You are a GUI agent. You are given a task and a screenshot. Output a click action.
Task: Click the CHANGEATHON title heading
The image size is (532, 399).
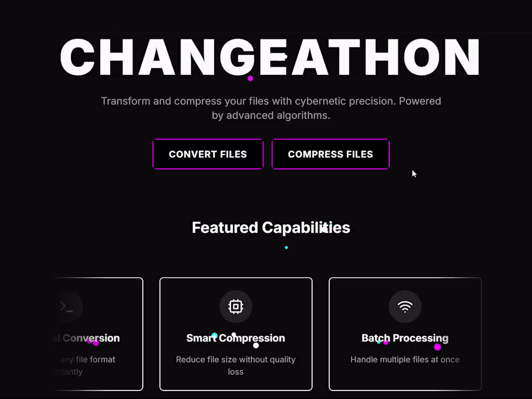270,57
